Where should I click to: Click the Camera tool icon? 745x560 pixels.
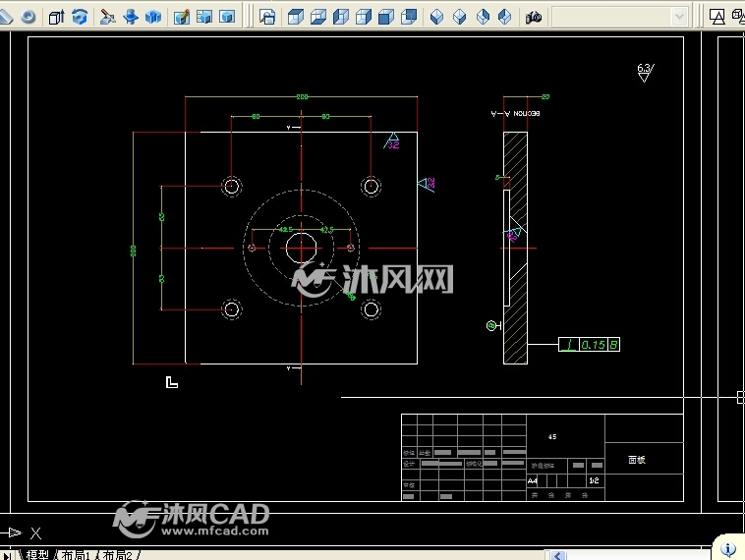pyautogui.click(x=533, y=18)
